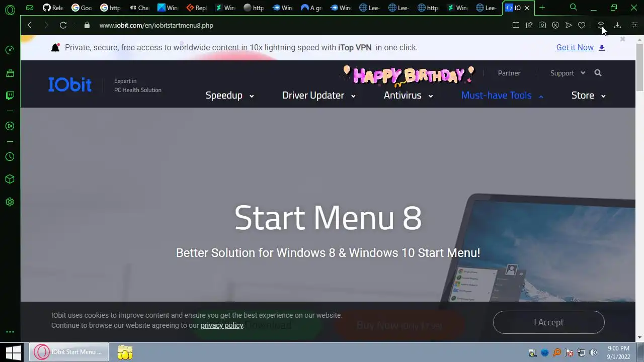Open GX Corner gamepad icon
The image size is (644, 362).
(x=30, y=8)
